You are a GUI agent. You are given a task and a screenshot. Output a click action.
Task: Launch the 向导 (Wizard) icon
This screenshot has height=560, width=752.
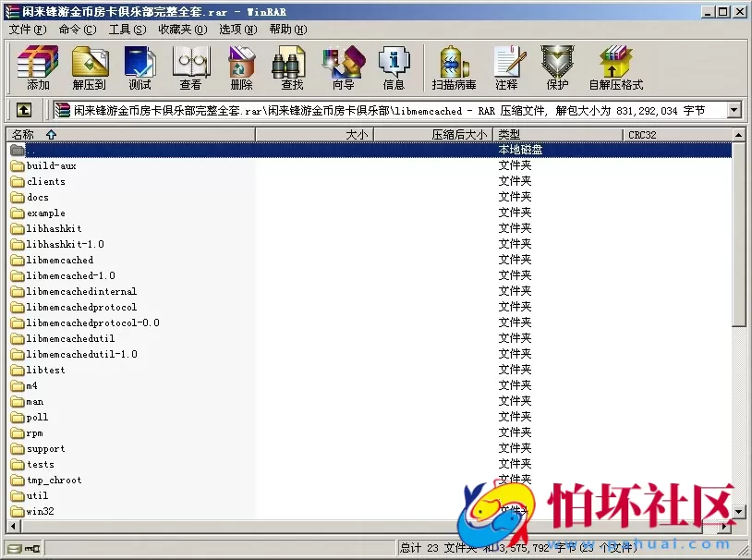342,67
